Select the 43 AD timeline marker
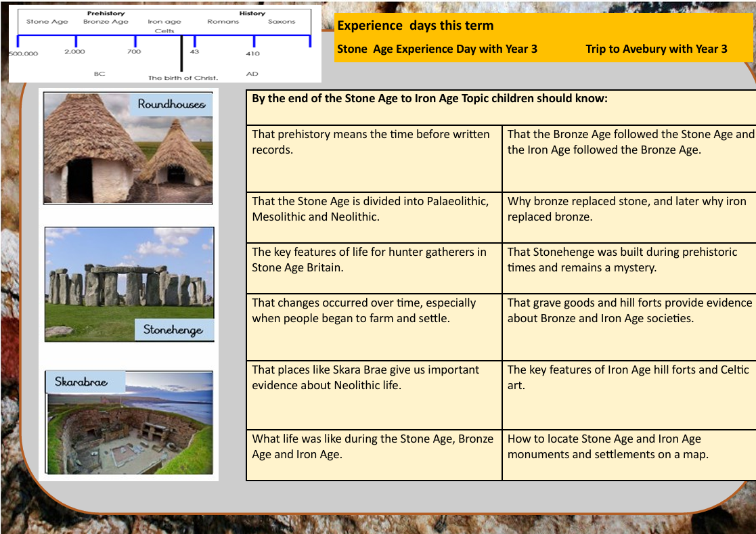Screen dimensions: 756x534 point(194,43)
